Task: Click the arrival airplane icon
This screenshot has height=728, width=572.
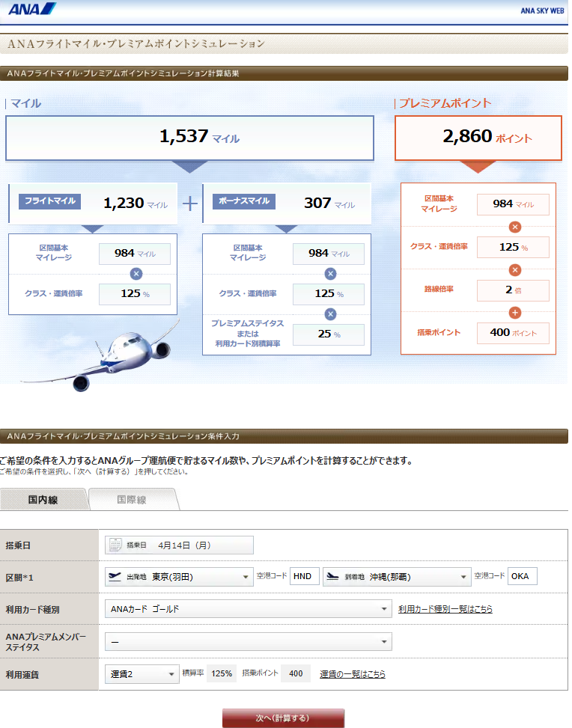Action: point(332,576)
